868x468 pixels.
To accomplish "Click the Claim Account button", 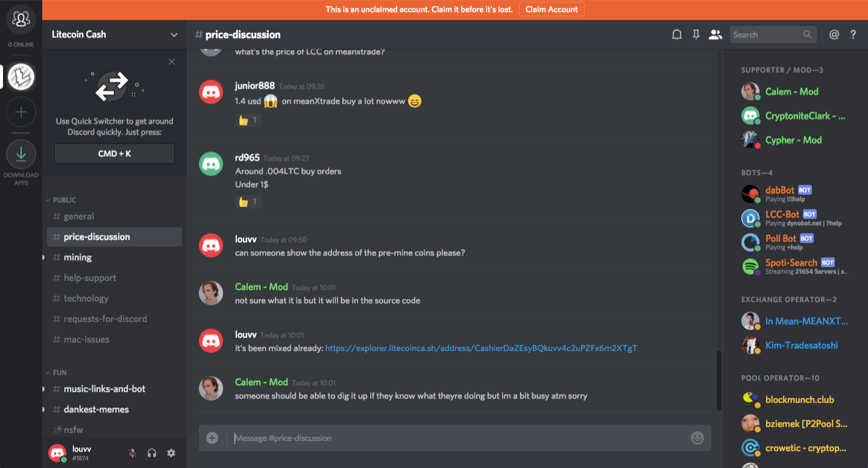I will pyautogui.click(x=552, y=10).
